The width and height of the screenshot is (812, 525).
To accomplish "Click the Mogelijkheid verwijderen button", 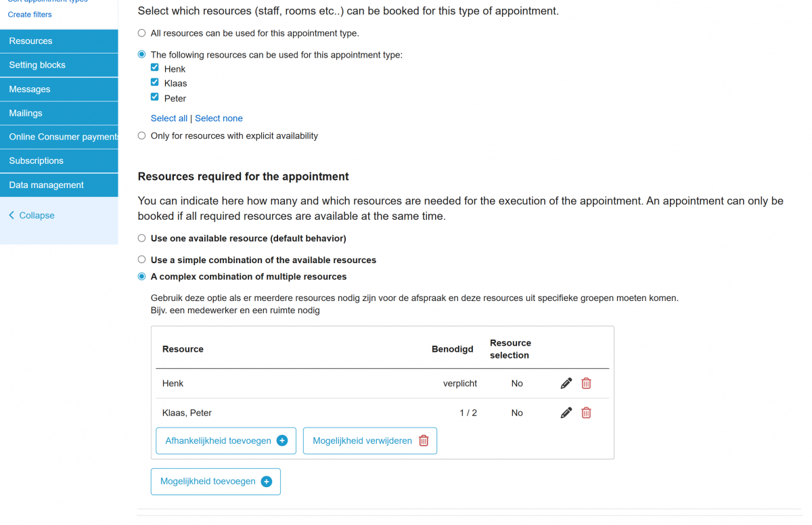I will click(370, 440).
